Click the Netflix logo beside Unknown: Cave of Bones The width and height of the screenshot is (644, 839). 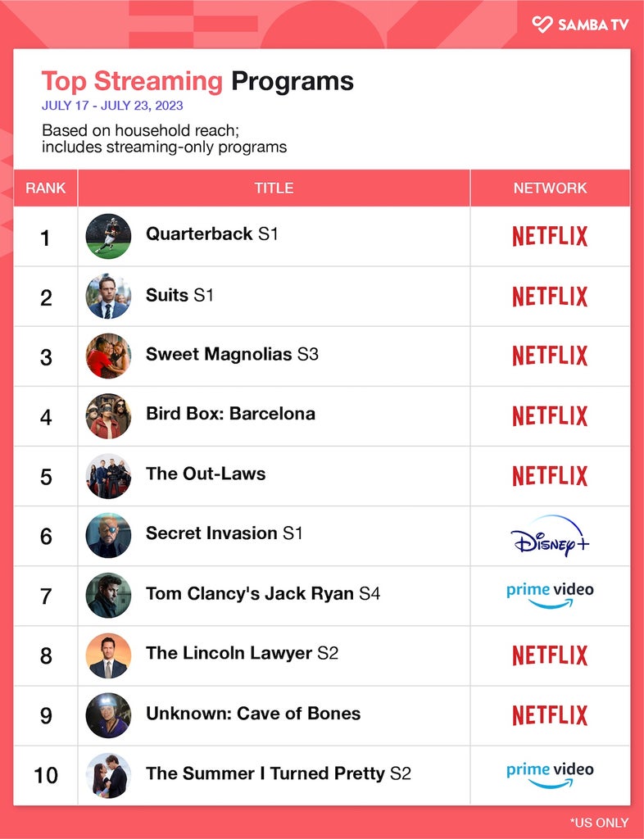[x=550, y=714]
